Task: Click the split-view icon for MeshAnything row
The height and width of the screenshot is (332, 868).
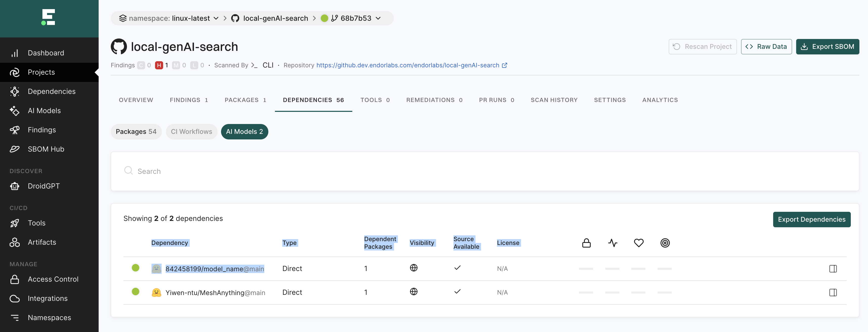Action: (x=833, y=293)
